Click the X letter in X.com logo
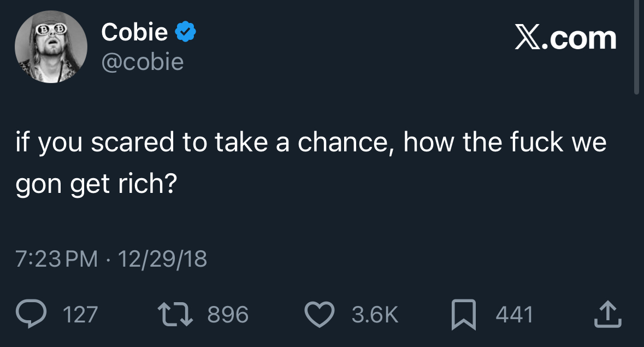The image size is (644, 347). tap(527, 38)
